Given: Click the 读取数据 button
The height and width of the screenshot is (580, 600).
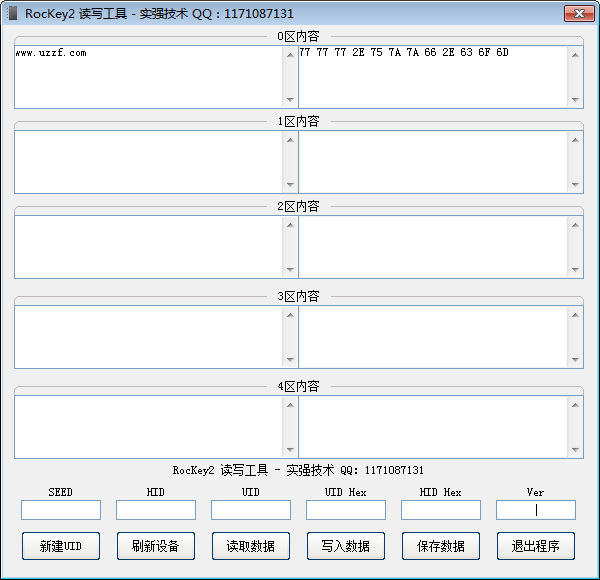Looking at the screenshot, I should pos(251,546).
